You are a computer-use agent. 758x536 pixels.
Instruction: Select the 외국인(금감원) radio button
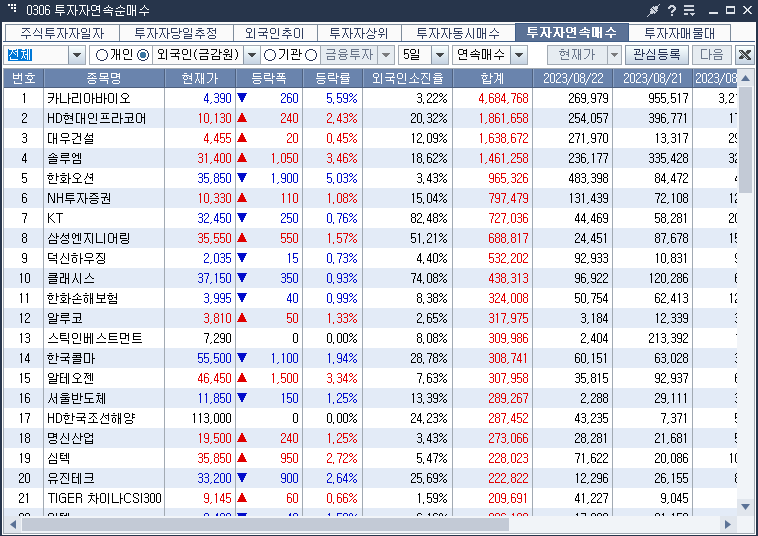143,55
